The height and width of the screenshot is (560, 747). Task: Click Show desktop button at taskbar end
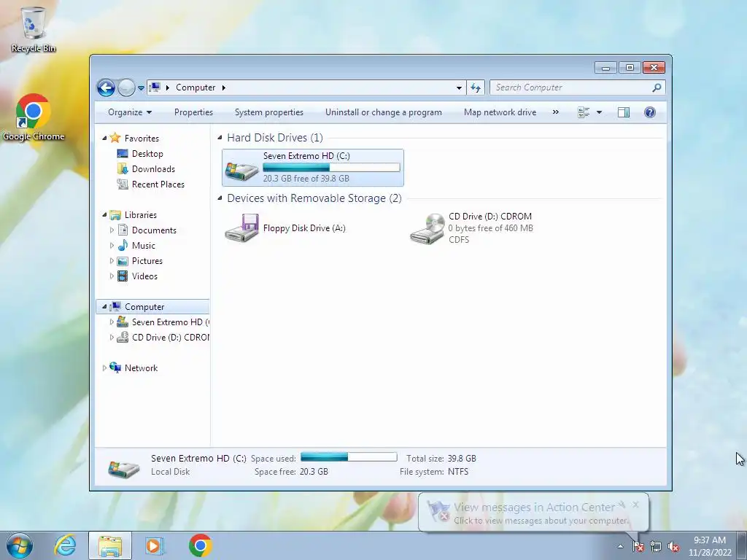pos(742,545)
